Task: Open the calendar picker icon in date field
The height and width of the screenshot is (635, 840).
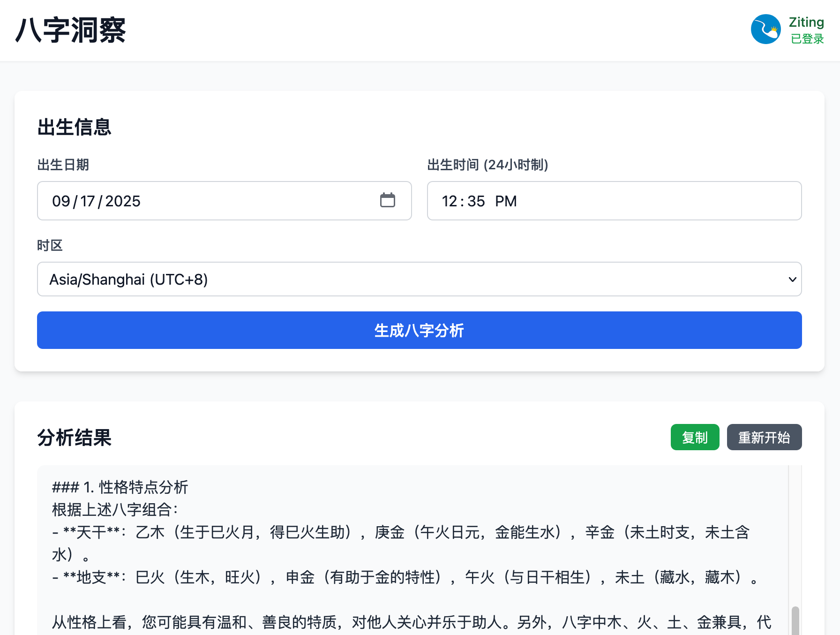Action: coord(387,200)
